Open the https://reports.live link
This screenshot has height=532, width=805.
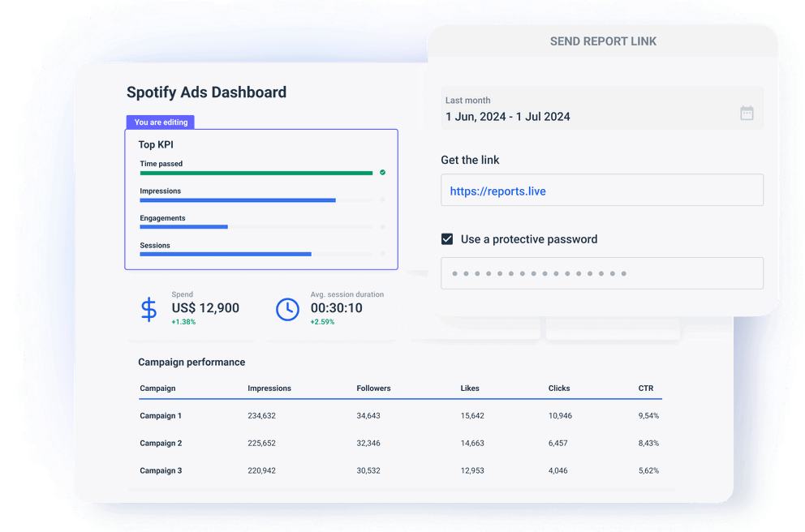pos(497,190)
